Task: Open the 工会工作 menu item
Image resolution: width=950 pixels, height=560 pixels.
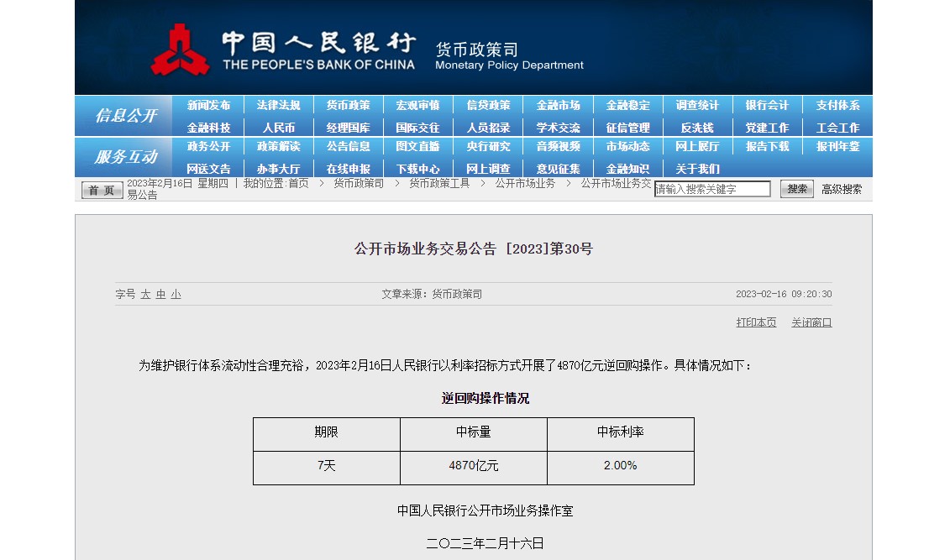Action: click(838, 128)
